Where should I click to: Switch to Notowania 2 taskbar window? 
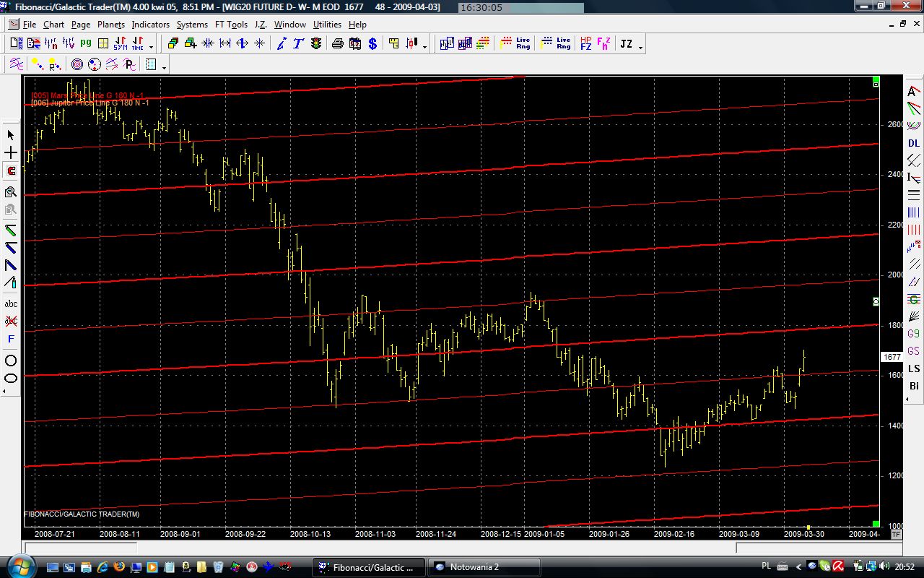coord(484,567)
